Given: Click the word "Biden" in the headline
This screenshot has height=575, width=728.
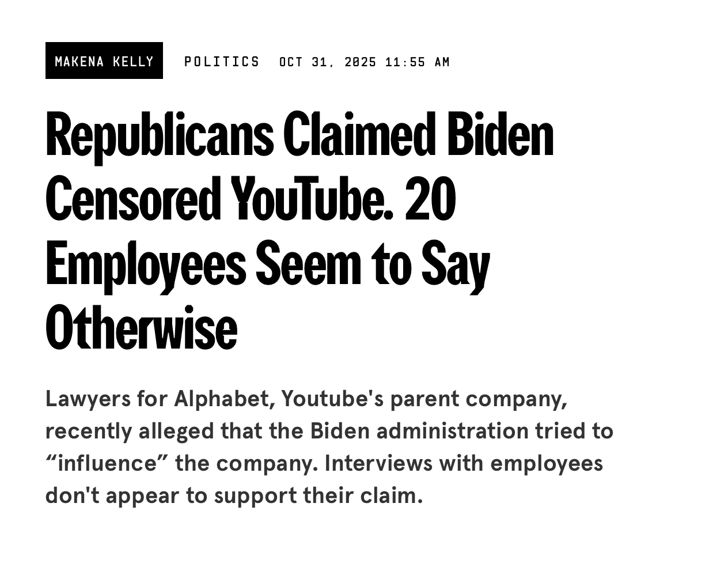Looking at the screenshot, I should coord(500,134).
